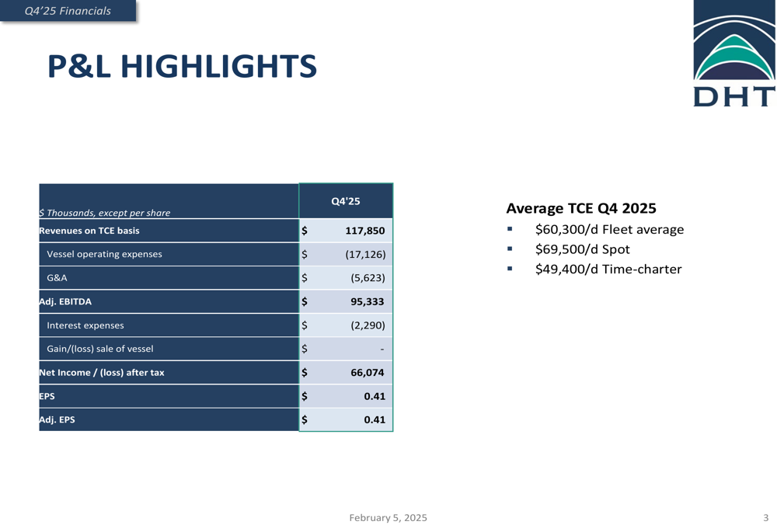Select the Net Income / (loss) after tax label

point(102,373)
